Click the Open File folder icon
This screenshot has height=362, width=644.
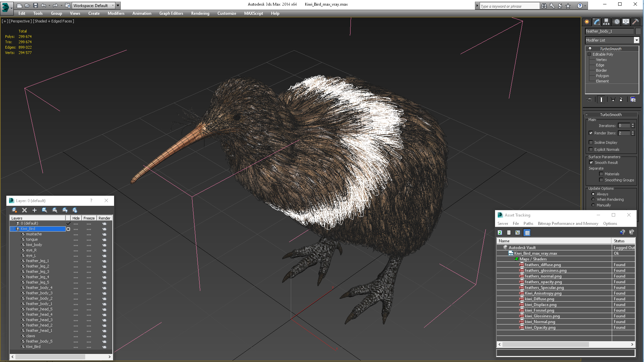pos(27,5)
